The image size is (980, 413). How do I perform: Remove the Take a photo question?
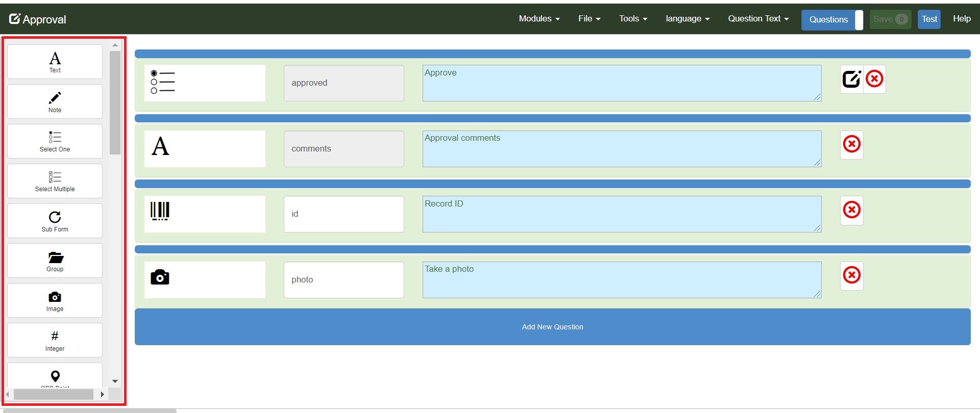(x=851, y=276)
